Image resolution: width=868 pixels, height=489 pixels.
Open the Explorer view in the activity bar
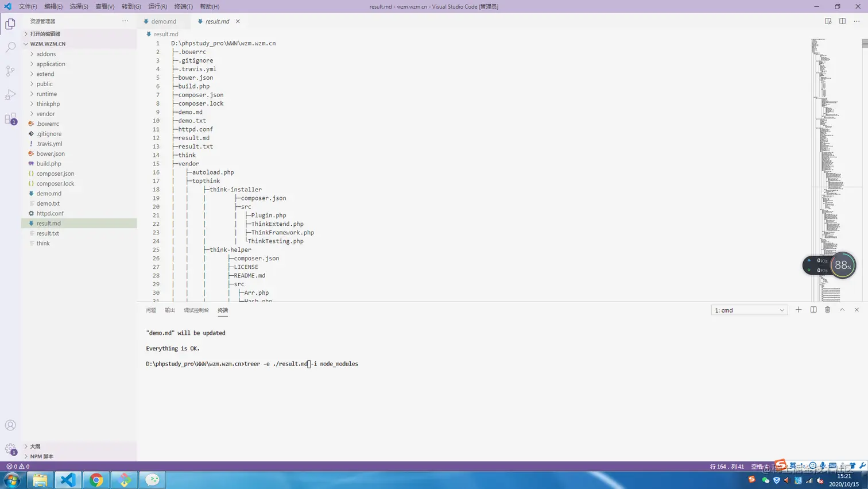point(10,24)
